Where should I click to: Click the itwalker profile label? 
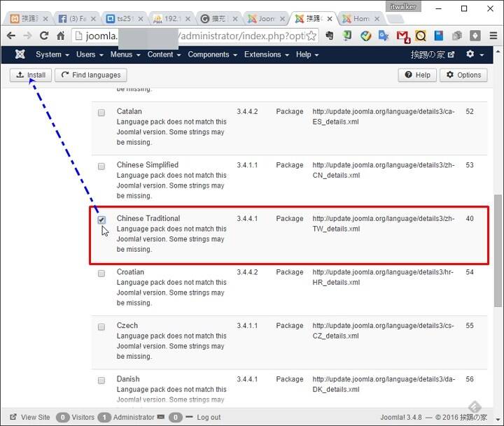[x=403, y=6]
